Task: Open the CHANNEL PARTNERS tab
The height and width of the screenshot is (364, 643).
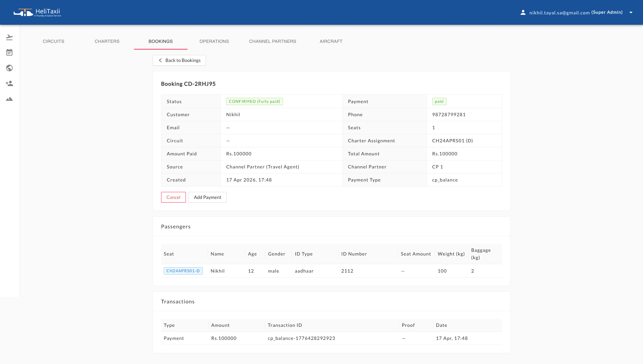Action: (x=272, y=41)
